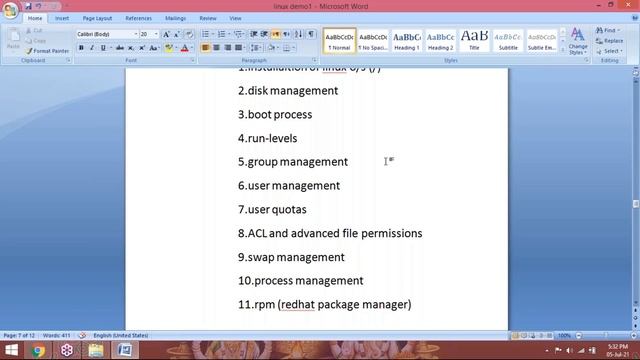The image size is (640, 360).
Task: Click the Format Painter tool
Action: tap(47, 51)
